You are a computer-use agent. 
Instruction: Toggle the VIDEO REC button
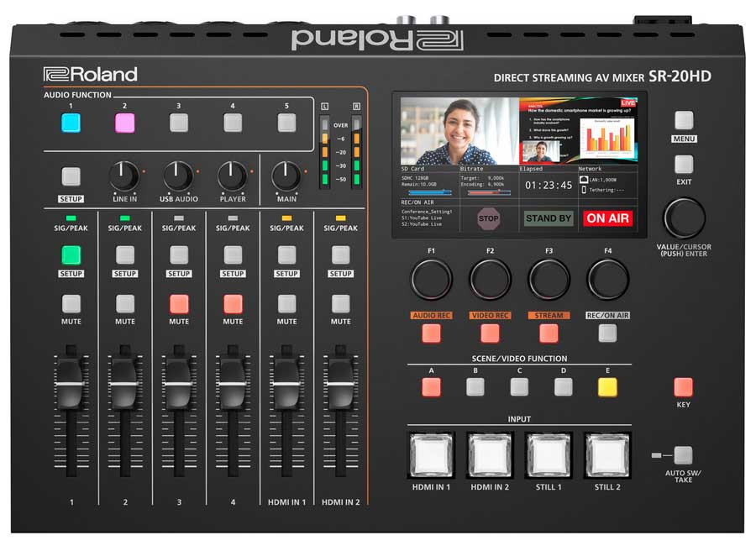pos(490,333)
